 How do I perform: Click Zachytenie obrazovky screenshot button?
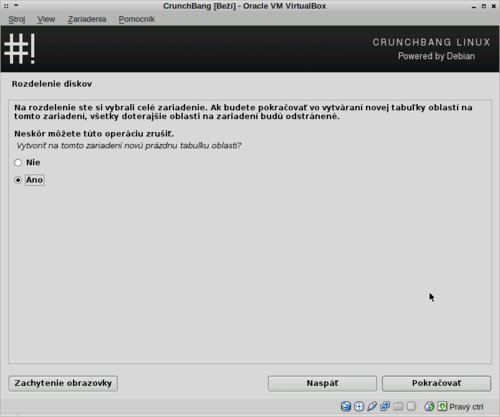pyautogui.click(x=63, y=383)
